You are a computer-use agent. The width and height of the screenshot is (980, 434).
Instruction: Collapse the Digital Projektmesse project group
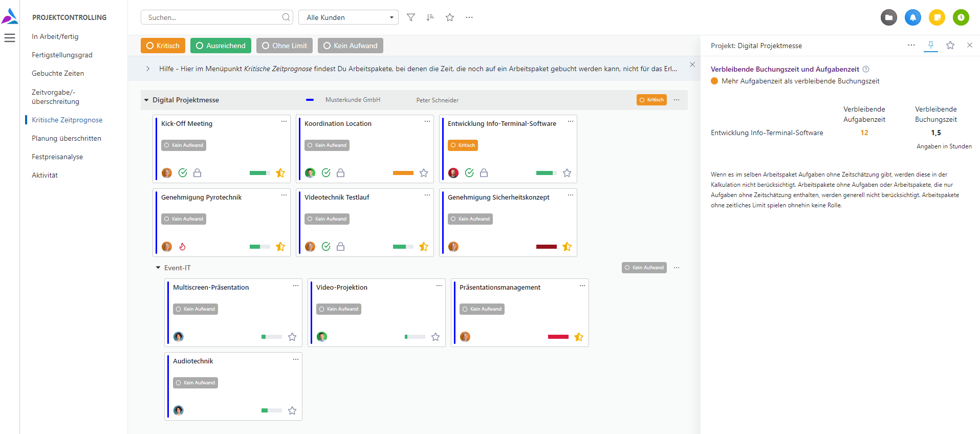(x=146, y=100)
